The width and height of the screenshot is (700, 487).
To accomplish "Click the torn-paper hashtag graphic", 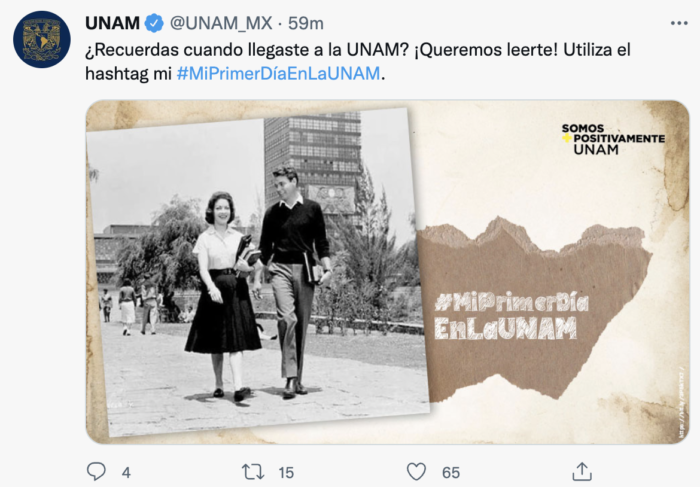I will click(x=533, y=308).
